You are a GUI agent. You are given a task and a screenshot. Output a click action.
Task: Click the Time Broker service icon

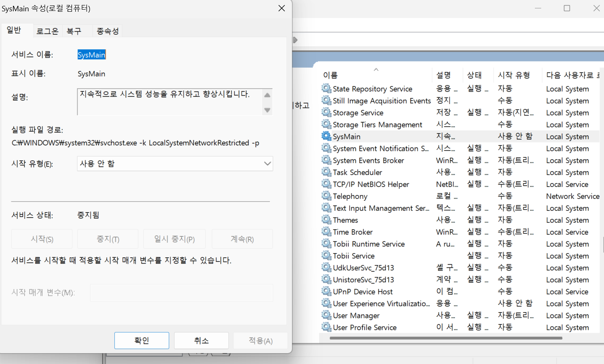coord(326,231)
